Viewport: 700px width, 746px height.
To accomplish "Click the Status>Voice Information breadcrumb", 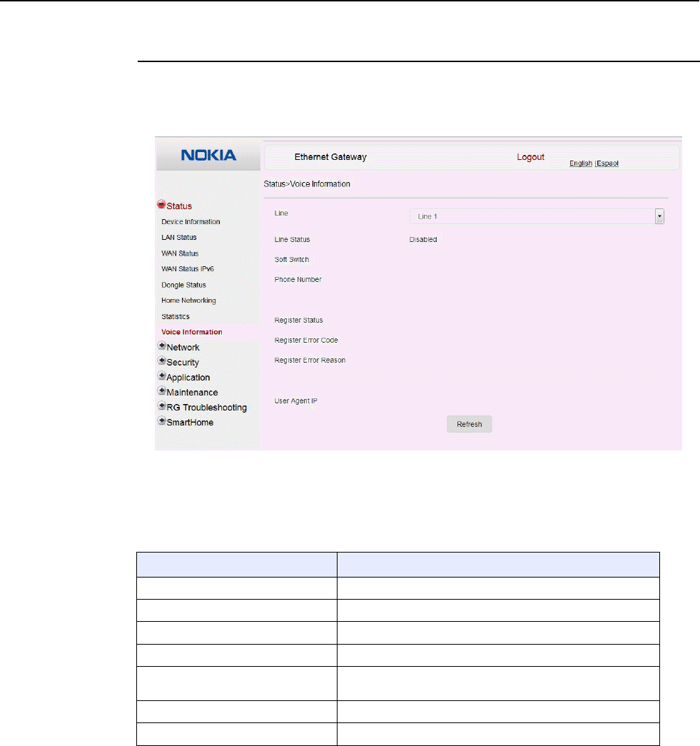I will [x=307, y=184].
